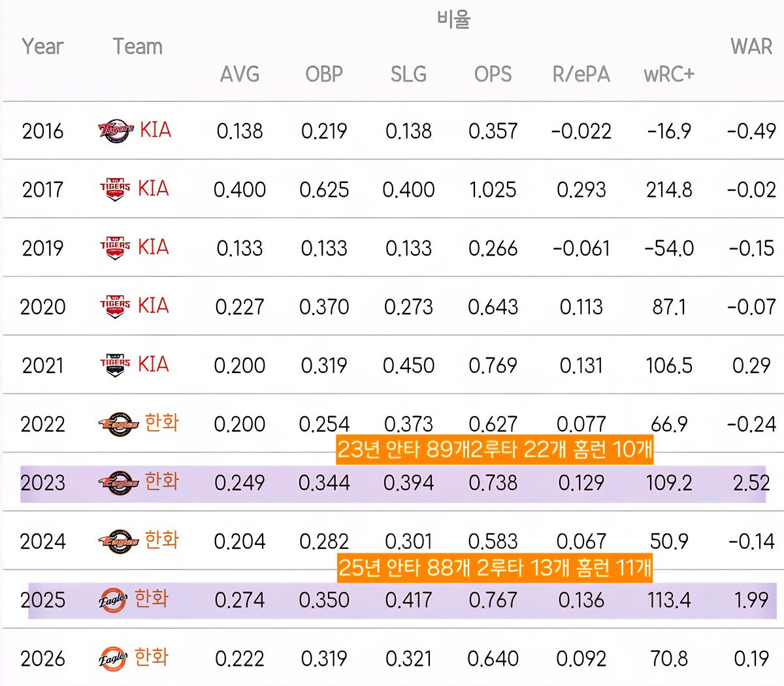The width and height of the screenshot is (784, 686).
Task: Click the Eagles logo in 2026 row
Action: (x=113, y=658)
